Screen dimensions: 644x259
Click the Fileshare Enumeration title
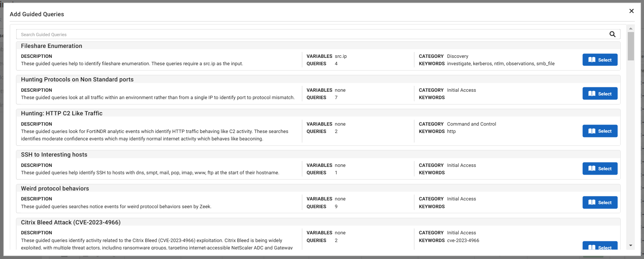pos(52,46)
